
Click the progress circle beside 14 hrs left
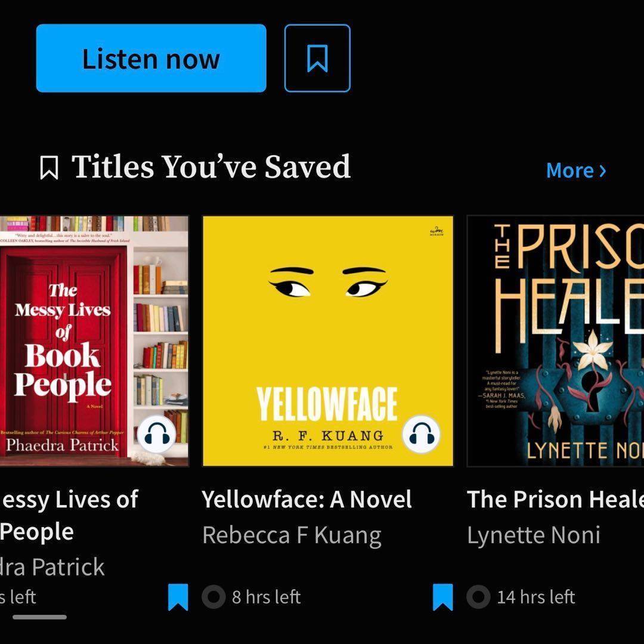[478, 597]
